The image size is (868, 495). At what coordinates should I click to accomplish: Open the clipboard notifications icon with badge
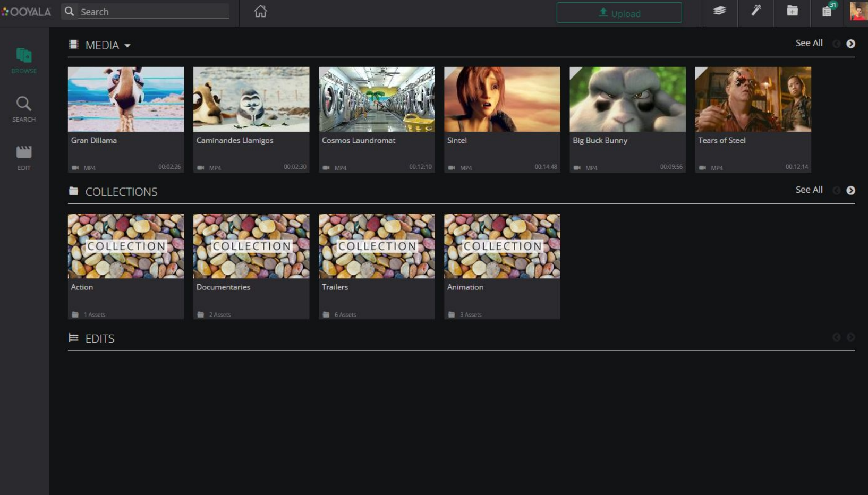point(828,11)
